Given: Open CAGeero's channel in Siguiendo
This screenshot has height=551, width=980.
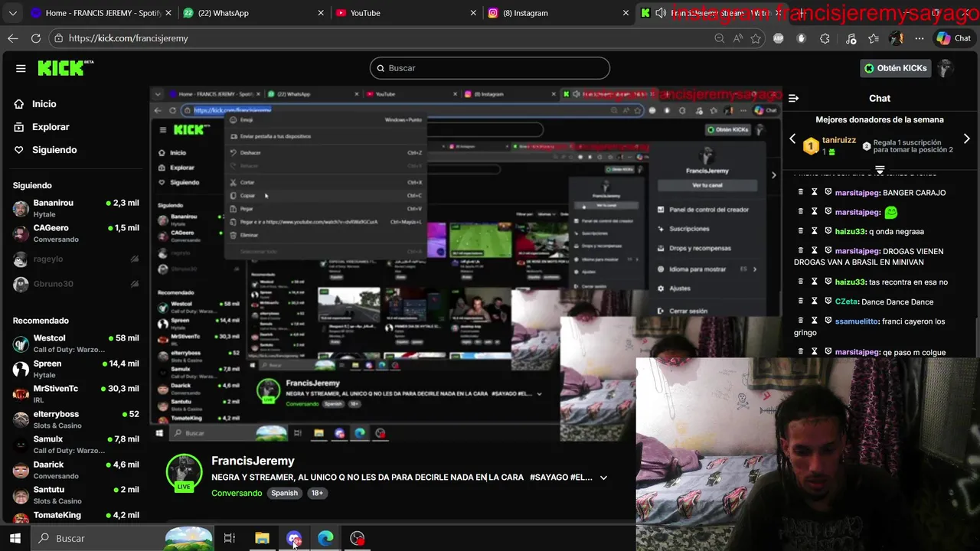Looking at the screenshot, I should (x=76, y=233).
